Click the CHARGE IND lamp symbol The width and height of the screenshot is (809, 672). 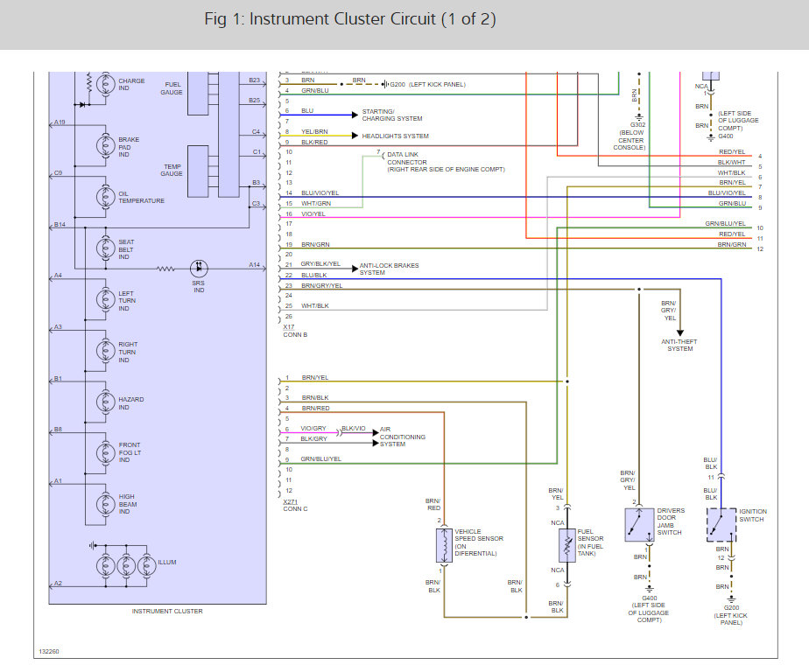(106, 83)
